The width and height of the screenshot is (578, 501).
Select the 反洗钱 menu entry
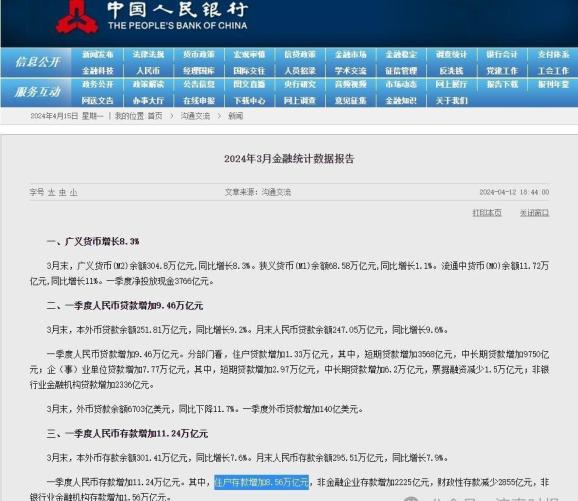tap(452, 71)
